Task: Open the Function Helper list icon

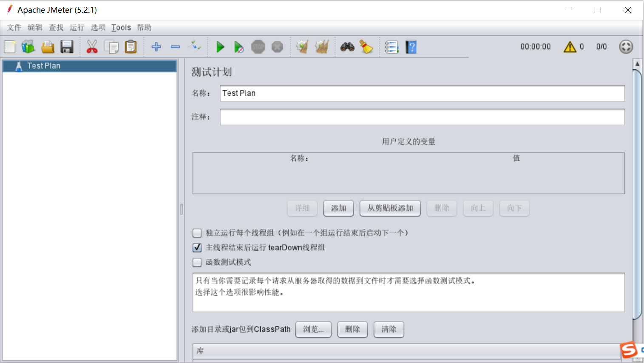Action: click(x=392, y=47)
